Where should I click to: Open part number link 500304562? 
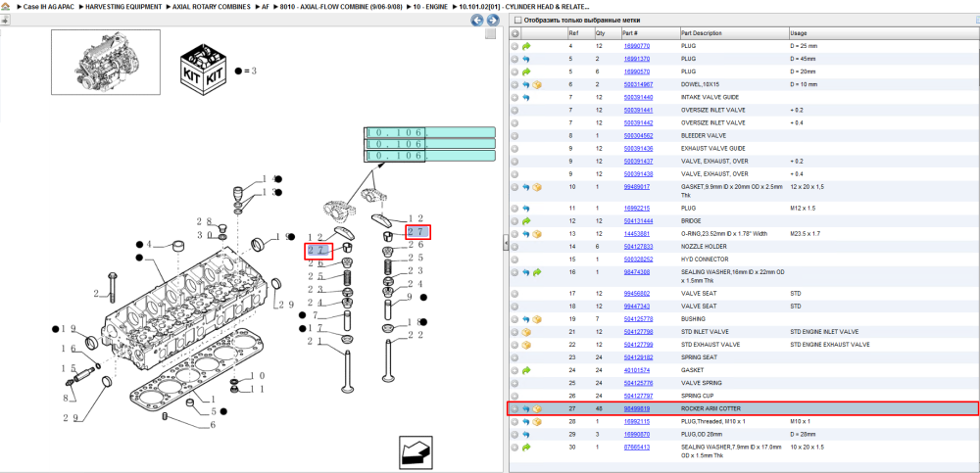click(x=638, y=135)
